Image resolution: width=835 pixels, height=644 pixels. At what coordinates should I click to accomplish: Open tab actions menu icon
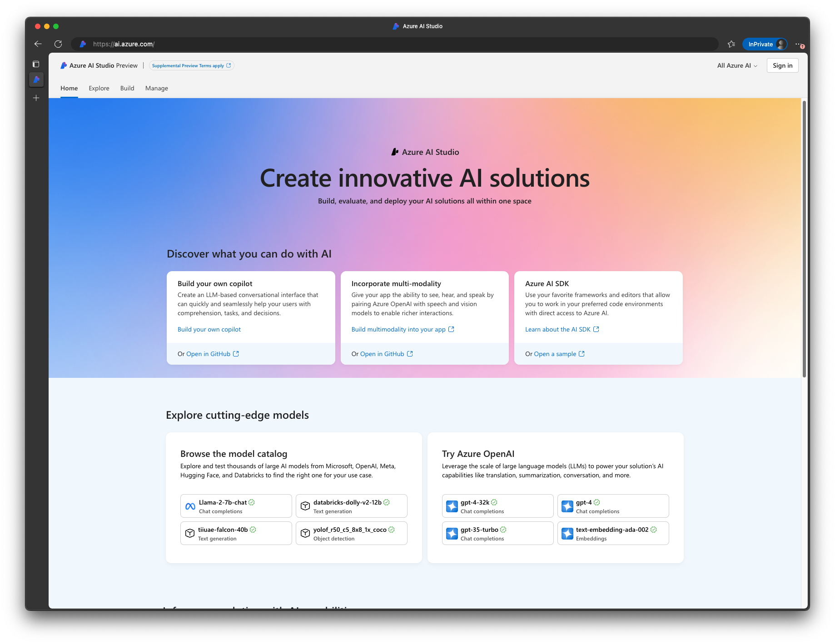(x=36, y=64)
